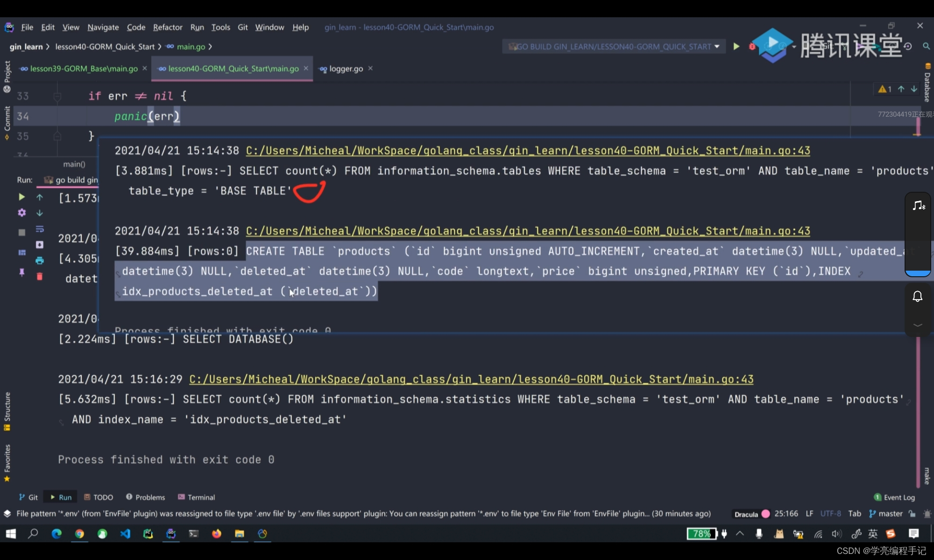
Task: Change indent setting Tab in status bar
Action: 855,514
